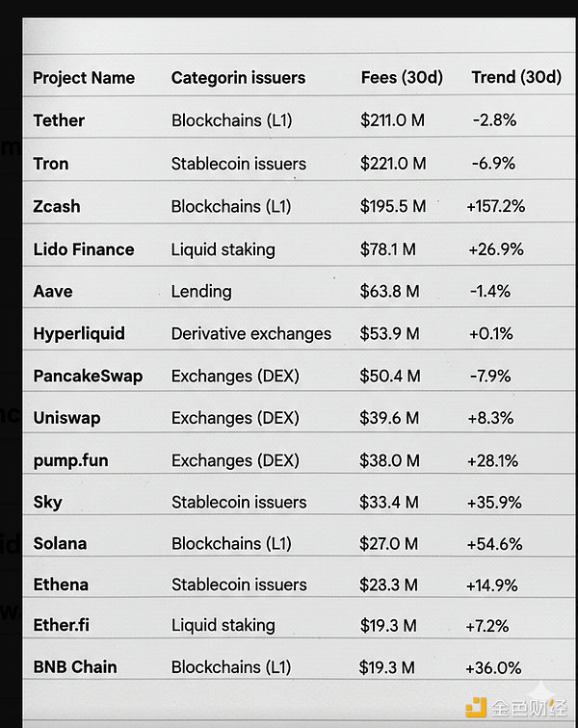The height and width of the screenshot is (728, 578).
Task: Click Zcash's +157.2% trend value
Action: pyautogui.click(x=495, y=206)
